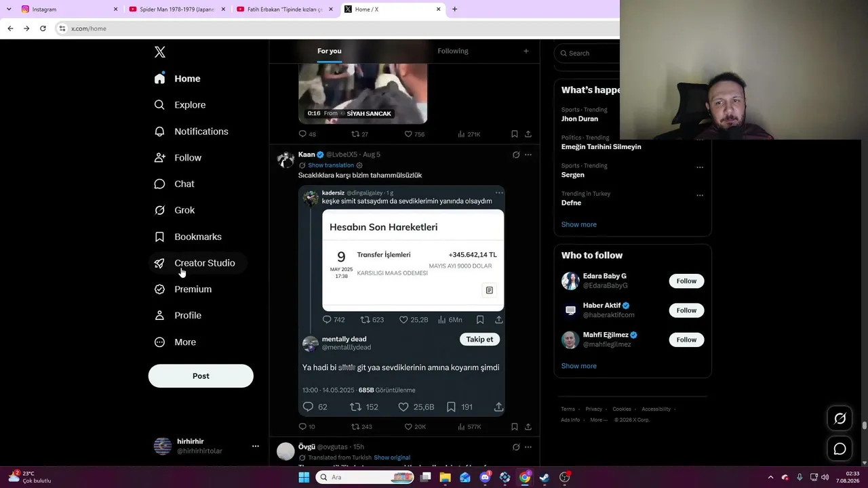Switch to the For you tab

click(330, 51)
